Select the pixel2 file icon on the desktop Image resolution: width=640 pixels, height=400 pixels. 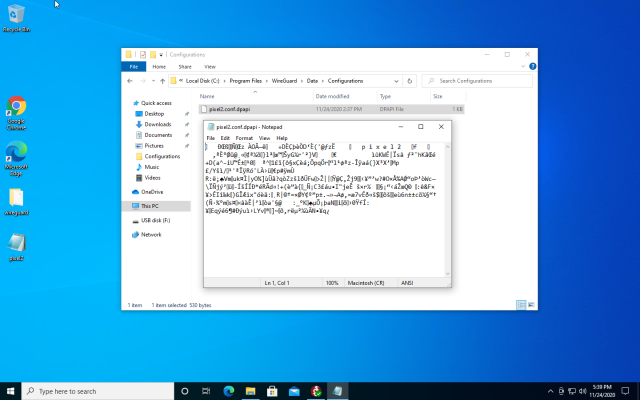(x=16, y=247)
